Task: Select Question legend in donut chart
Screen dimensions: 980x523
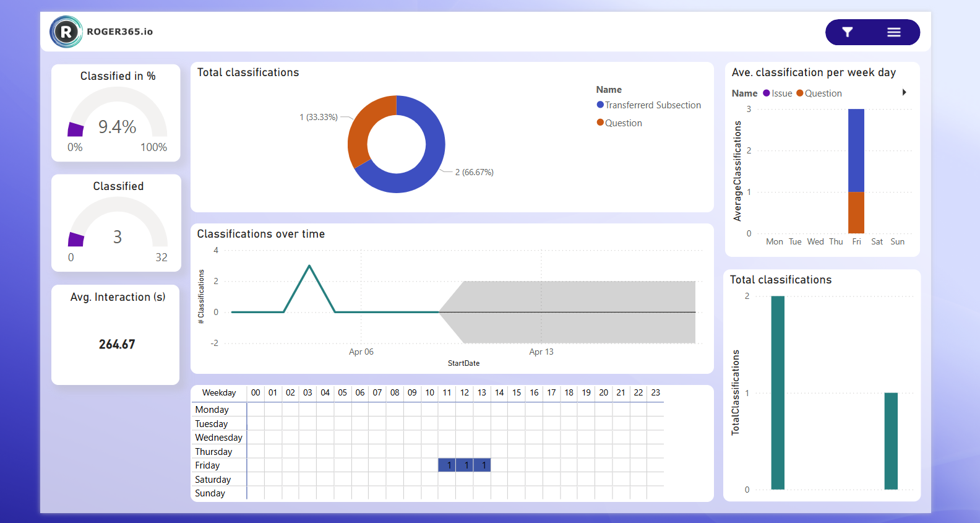Action: tap(619, 123)
